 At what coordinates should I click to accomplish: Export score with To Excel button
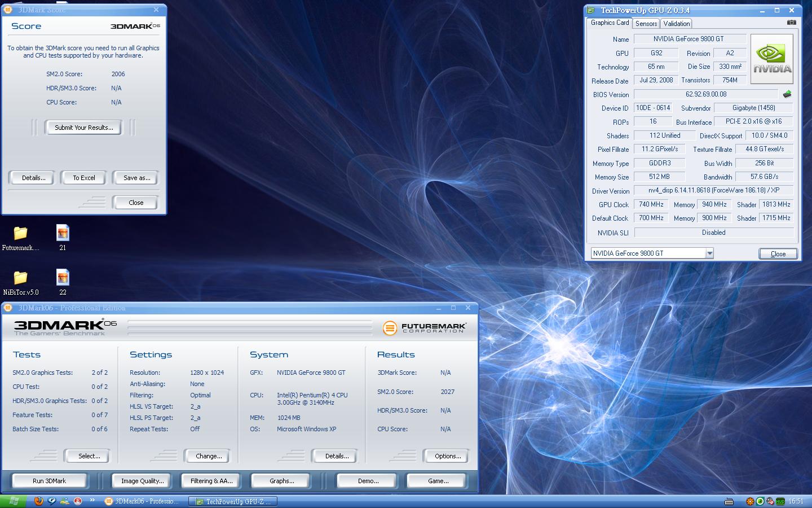83,178
